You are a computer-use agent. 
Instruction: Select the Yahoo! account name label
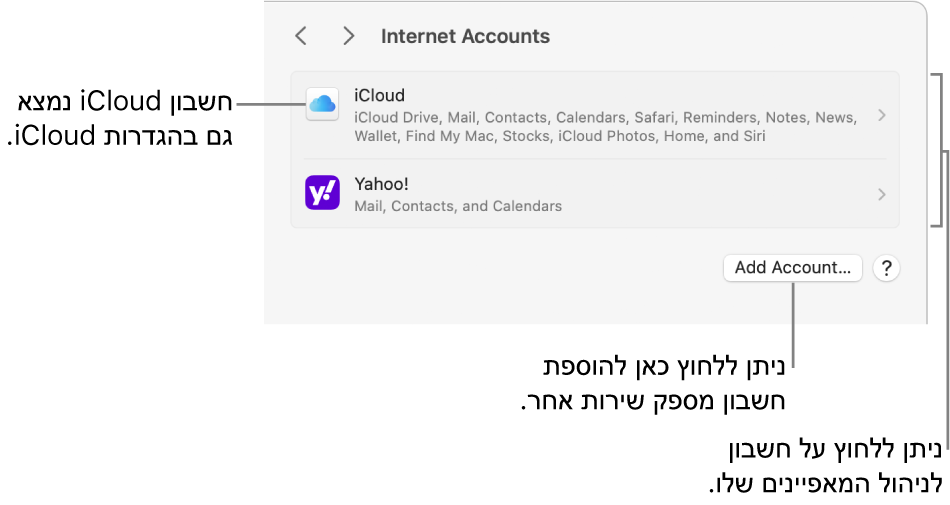382,184
